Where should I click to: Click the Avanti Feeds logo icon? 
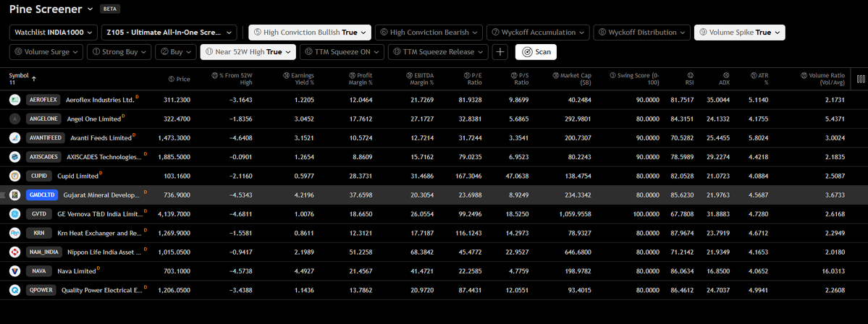15,137
